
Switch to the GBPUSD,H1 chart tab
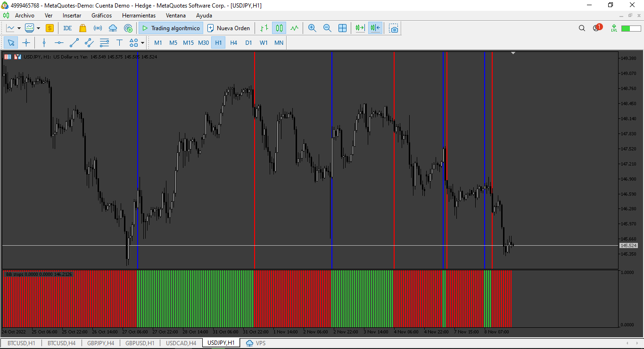[140, 343]
